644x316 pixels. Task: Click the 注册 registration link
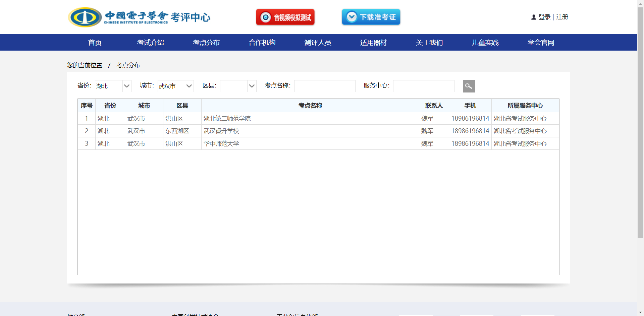coord(562,17)
